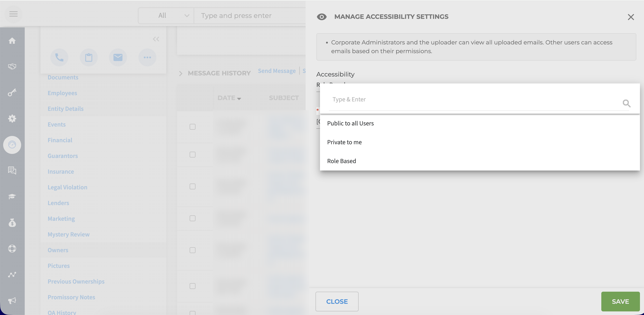Viewport: 644px width, 315px height.
Task: Sort by the DATE column header
Action: pos(229,98)
